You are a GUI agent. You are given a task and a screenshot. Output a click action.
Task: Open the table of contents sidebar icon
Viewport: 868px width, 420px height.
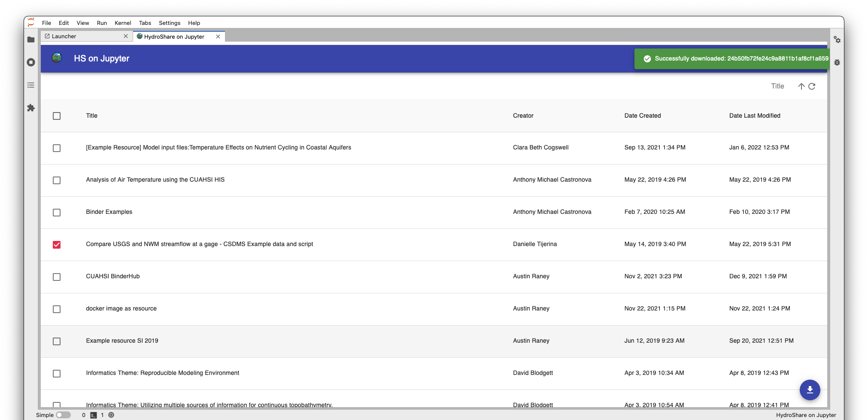tap(31, 85)
